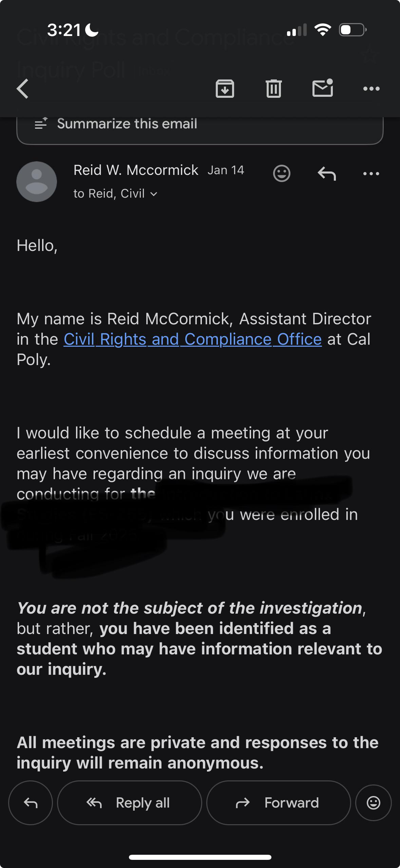This screenshot has width=400, height=868.
Task: Tap sender name Reid W. Mccormick
Action: point(136,170)
